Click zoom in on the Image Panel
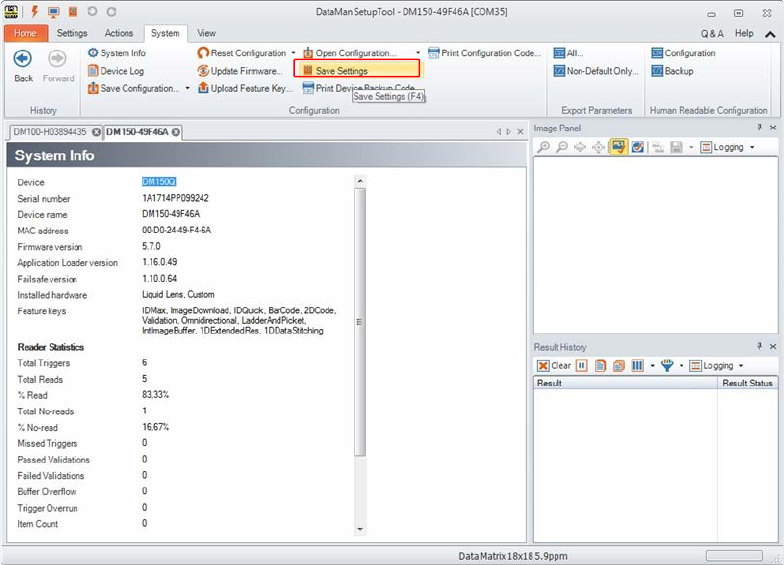The width and height of the screenshot is (784, 565). [x=544, y=147]
